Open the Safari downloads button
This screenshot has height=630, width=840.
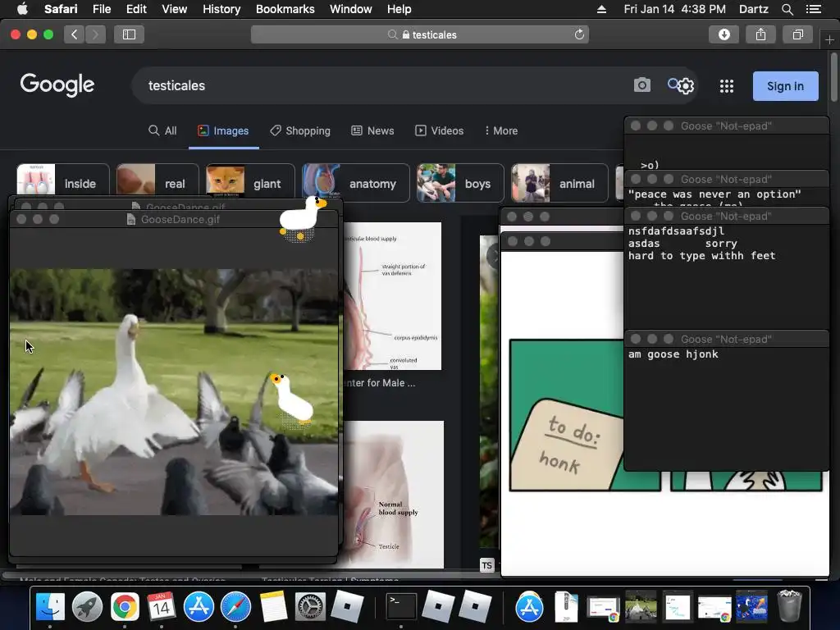point(724,34)
